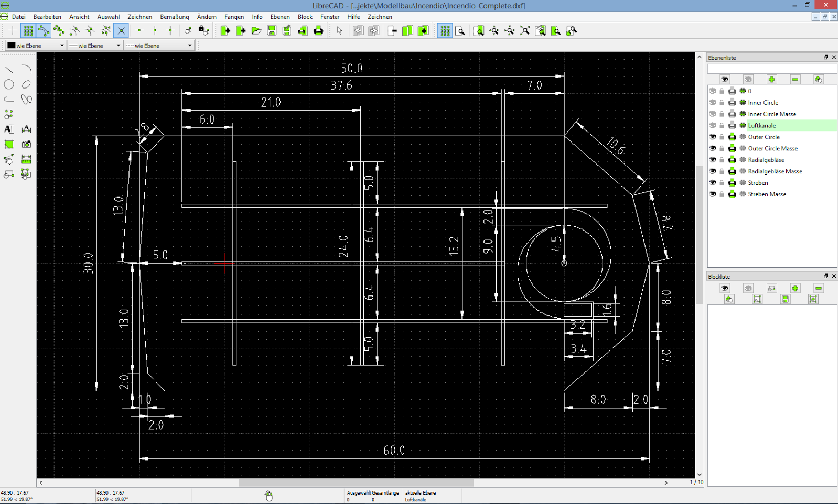
Task: Open the line width dropdown
Action: click(95, 46)
